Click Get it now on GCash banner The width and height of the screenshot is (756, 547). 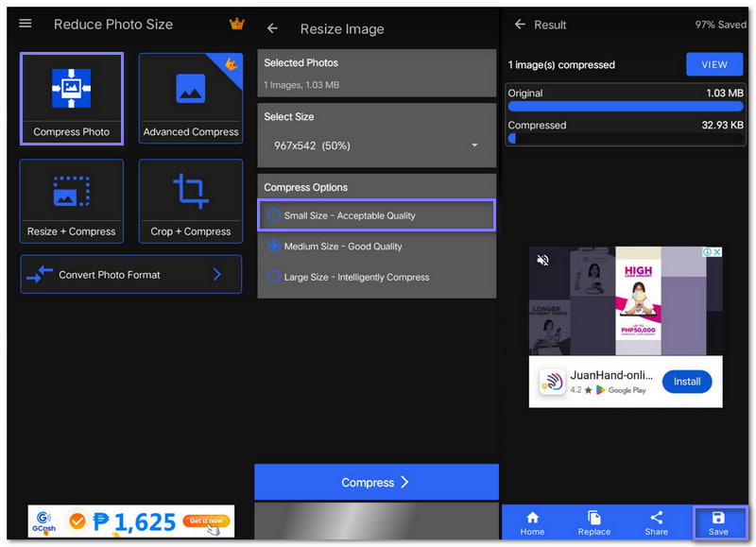(x=206, y=521)
